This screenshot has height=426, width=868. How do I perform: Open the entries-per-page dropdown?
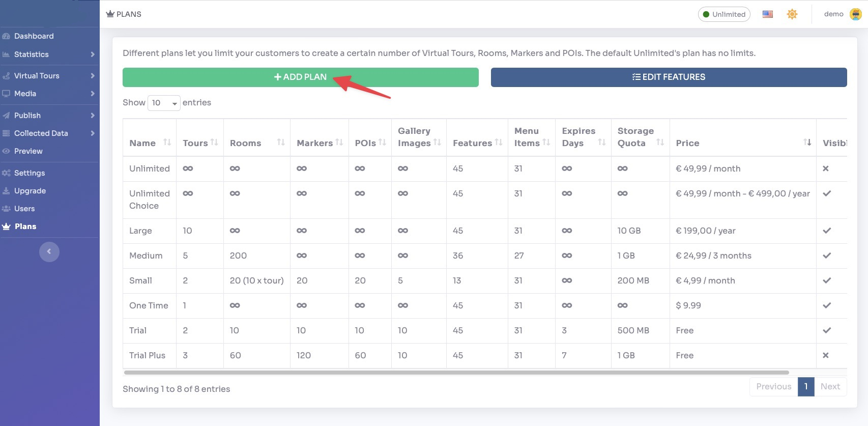click(x=163, y=103)
